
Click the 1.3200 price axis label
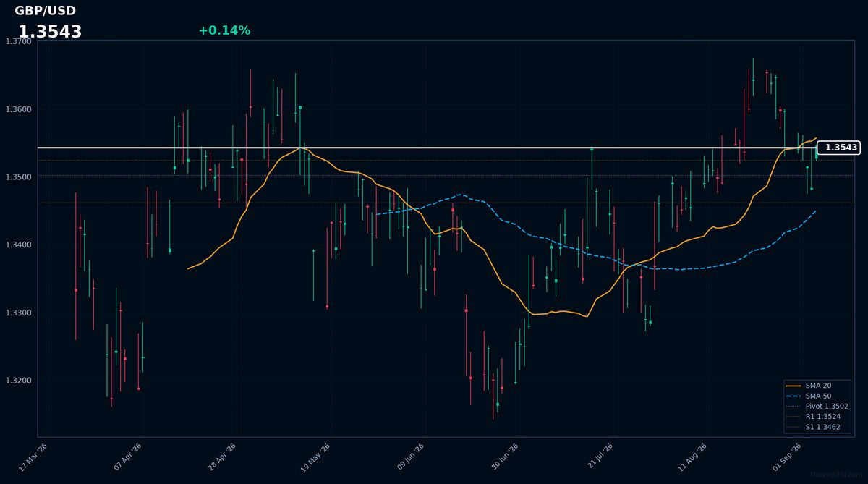coord(18,381)
